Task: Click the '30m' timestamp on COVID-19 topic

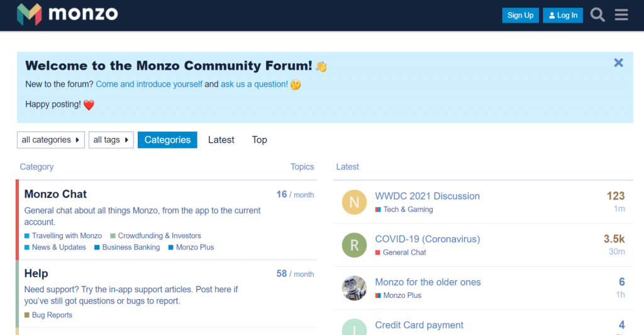Action: (616, 251)
